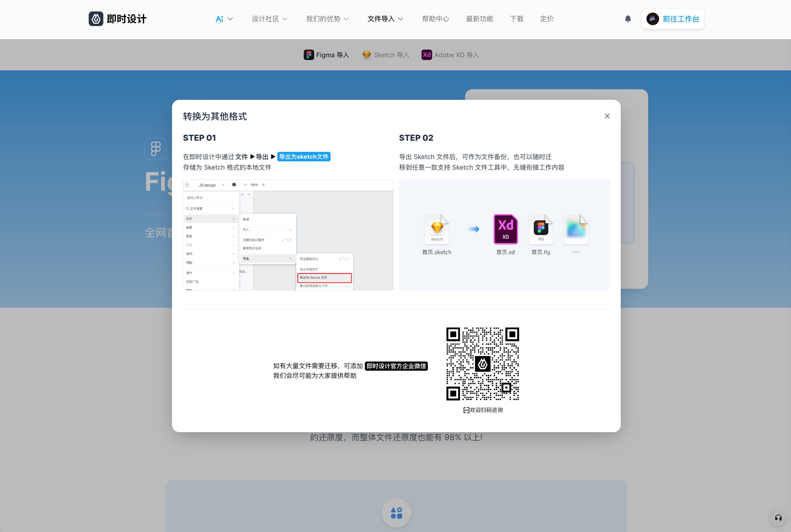Click the 即时设计 logo icon
The width and height of the screenshot is (791, 532).
(96, 19)
